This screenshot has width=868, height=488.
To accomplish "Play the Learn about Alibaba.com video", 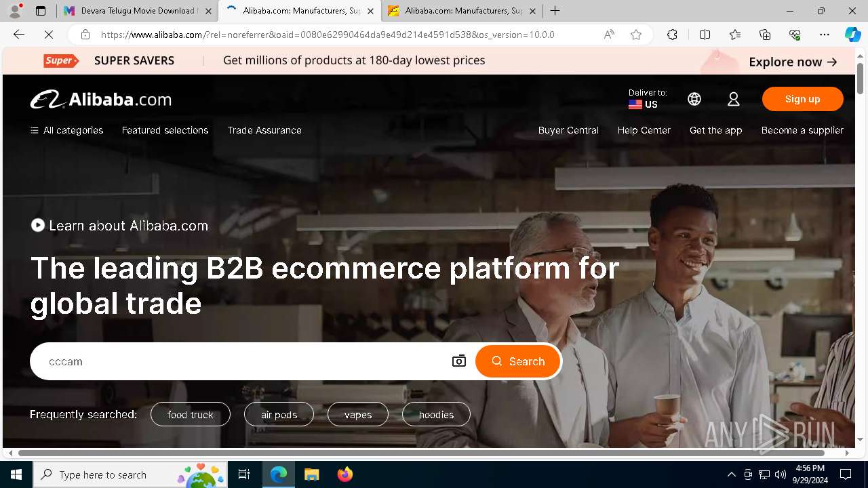I will click(x=38, y=225).
